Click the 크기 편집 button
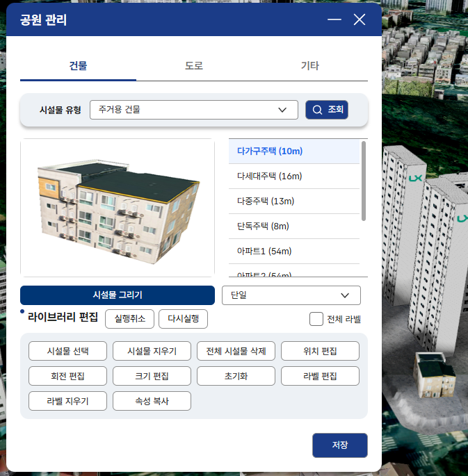Image resolution: width=468 pixels, height=476 pixels. pyautogui.click(x=152, y=376)
